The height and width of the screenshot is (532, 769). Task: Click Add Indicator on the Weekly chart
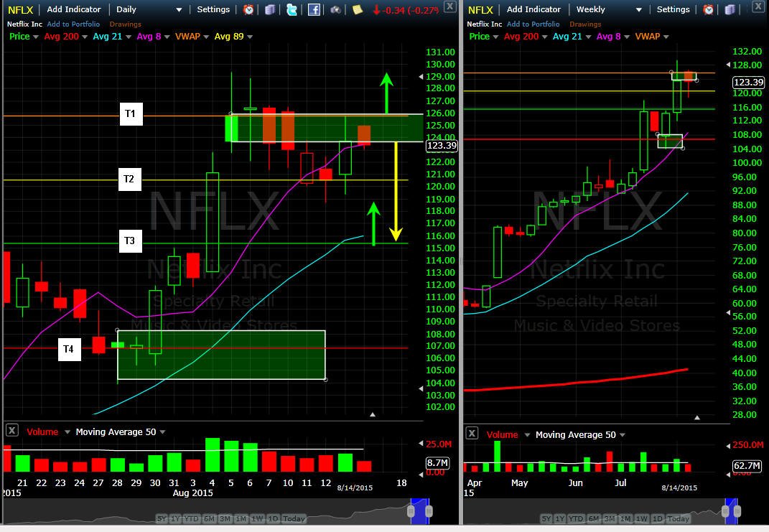tap(533, 9)
